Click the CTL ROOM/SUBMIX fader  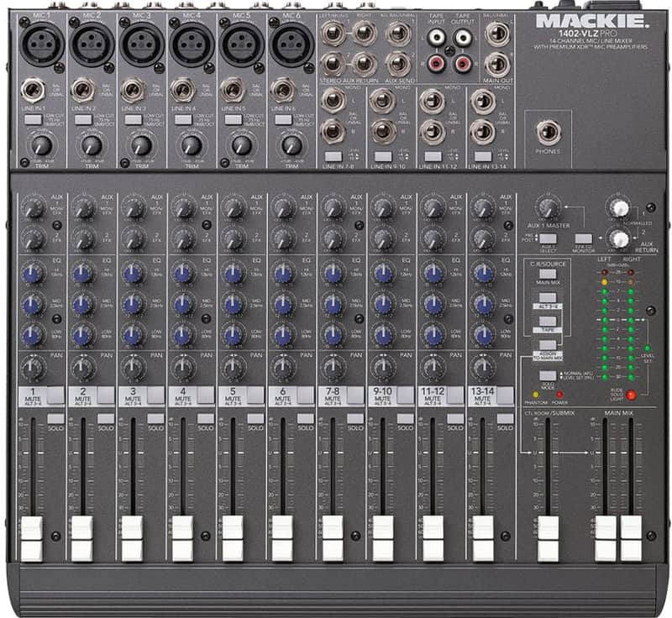tap(549, 539)
